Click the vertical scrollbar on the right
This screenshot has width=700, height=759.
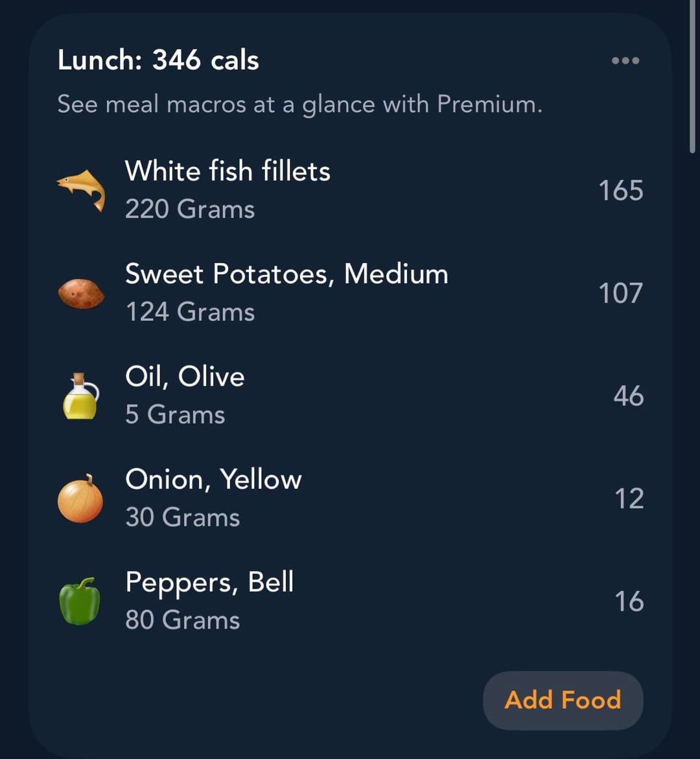(693, 78)
